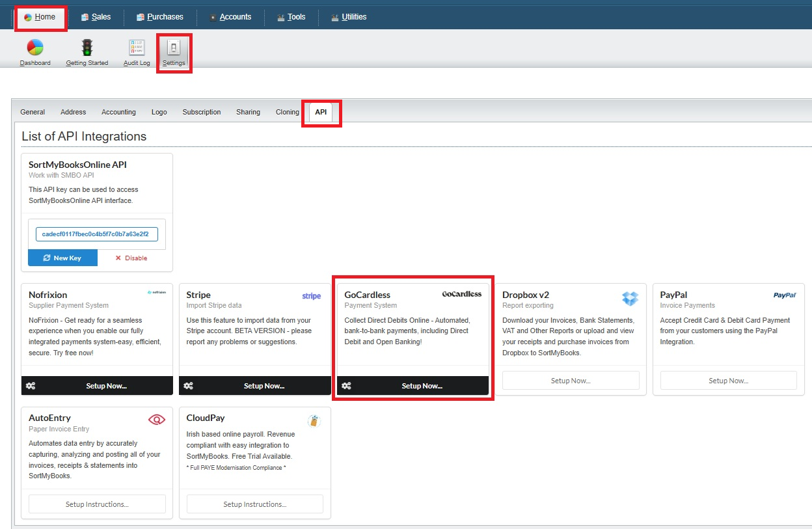Open the Home menu
This screenshot has width=812, height=529.
pyautogui.click(x=40, y=17)
